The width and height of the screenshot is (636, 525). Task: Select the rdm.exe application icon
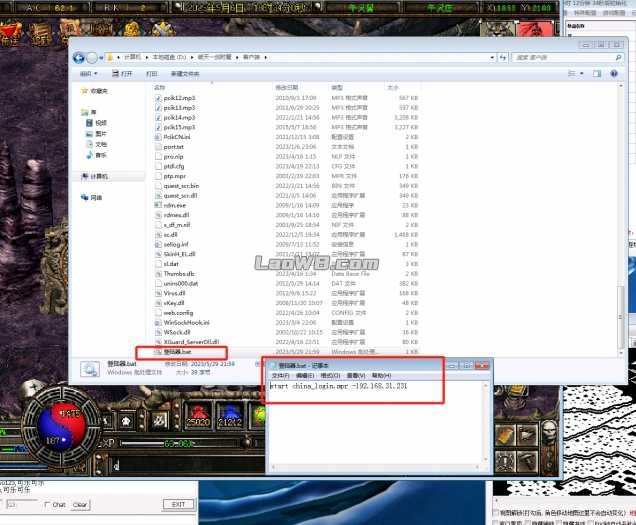158,205
